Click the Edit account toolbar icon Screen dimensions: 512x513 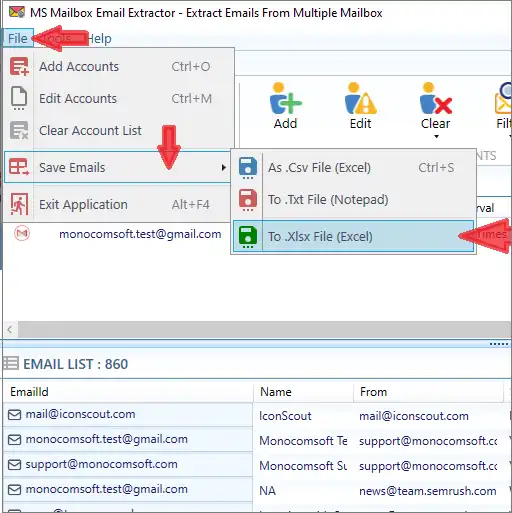361,99
